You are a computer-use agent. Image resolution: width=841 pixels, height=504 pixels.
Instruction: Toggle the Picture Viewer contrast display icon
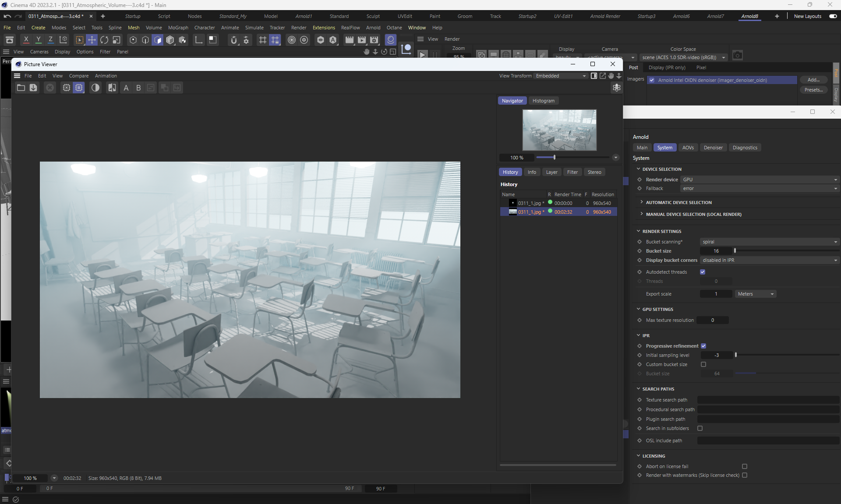pyautogui.click(x=95, y=88)
